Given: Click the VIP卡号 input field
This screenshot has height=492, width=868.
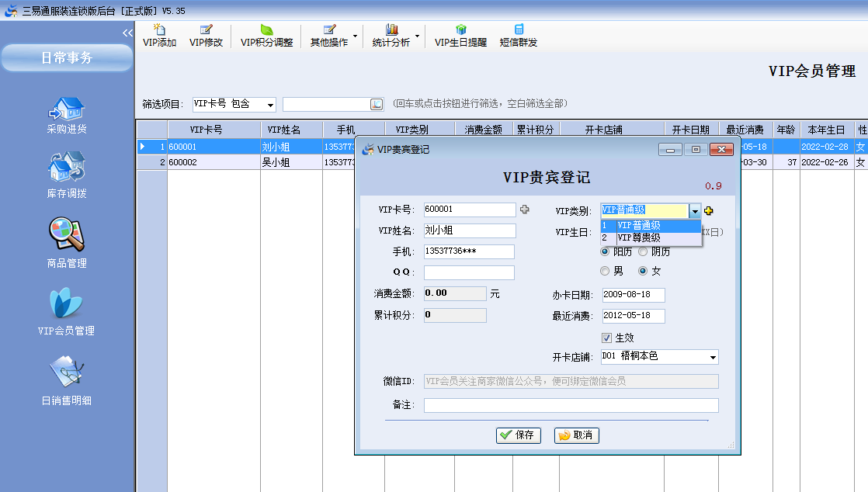Looking at the screenshot, I should (x=470, y=210).
